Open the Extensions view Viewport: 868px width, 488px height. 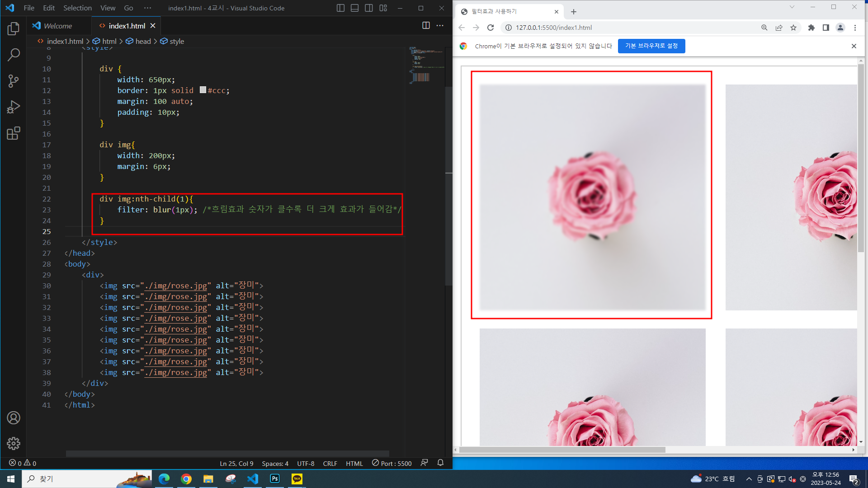(x=14, y=133)
